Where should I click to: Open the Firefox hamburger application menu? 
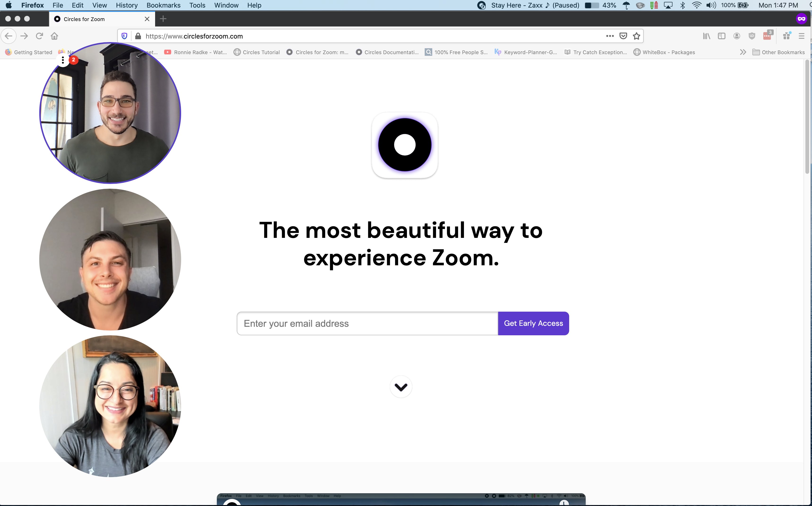tap(801, 36)
